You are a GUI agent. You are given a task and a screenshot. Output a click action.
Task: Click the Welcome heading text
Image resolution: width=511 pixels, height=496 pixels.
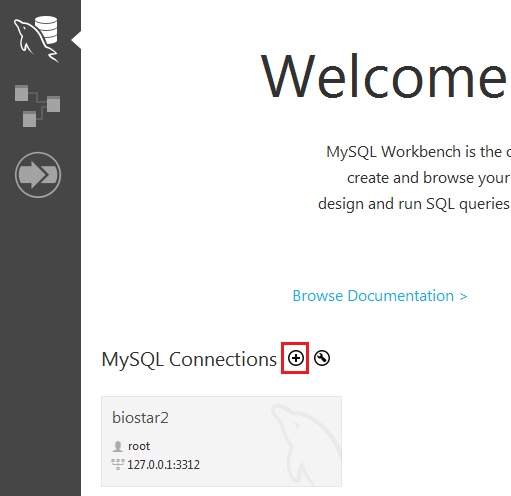pos(384,77)
